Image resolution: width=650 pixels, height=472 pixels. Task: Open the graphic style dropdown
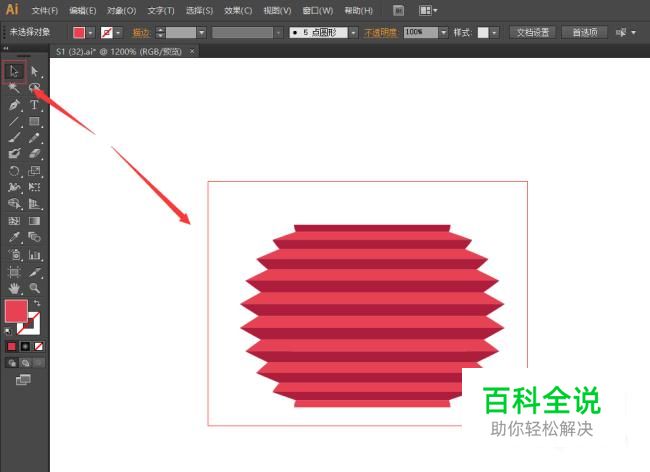coord(494,32)
